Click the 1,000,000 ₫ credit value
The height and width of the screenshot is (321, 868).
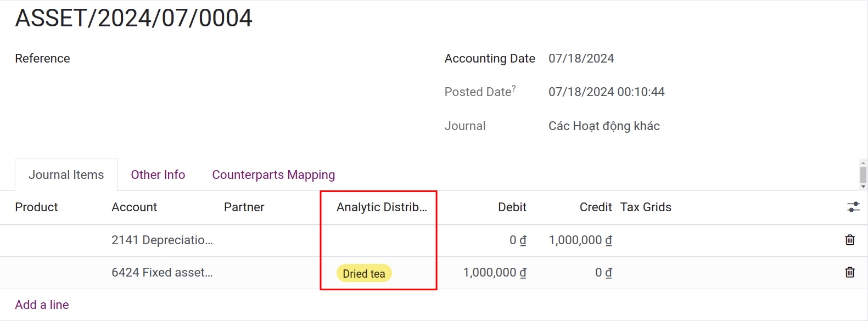[580, 240]
